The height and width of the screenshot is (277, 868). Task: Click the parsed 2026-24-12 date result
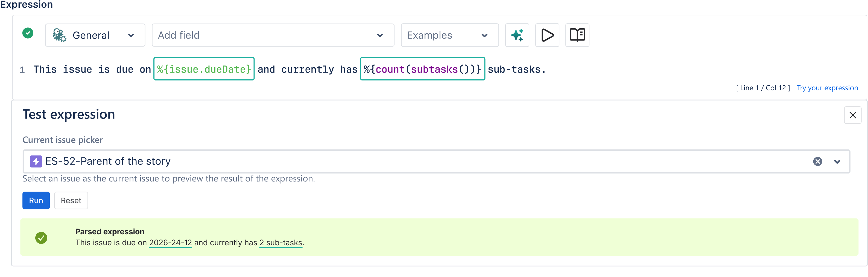click(x=171, y=243)
